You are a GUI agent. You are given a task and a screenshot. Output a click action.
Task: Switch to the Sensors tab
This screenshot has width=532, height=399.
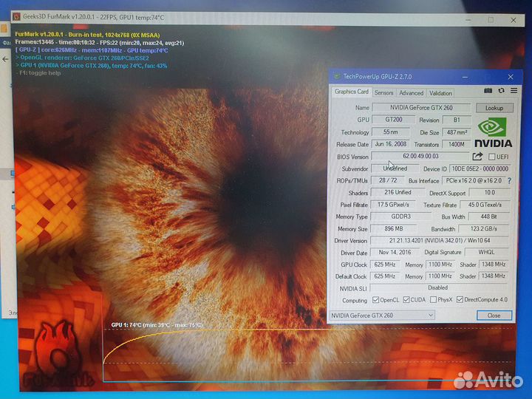click(x=383, y=92)
